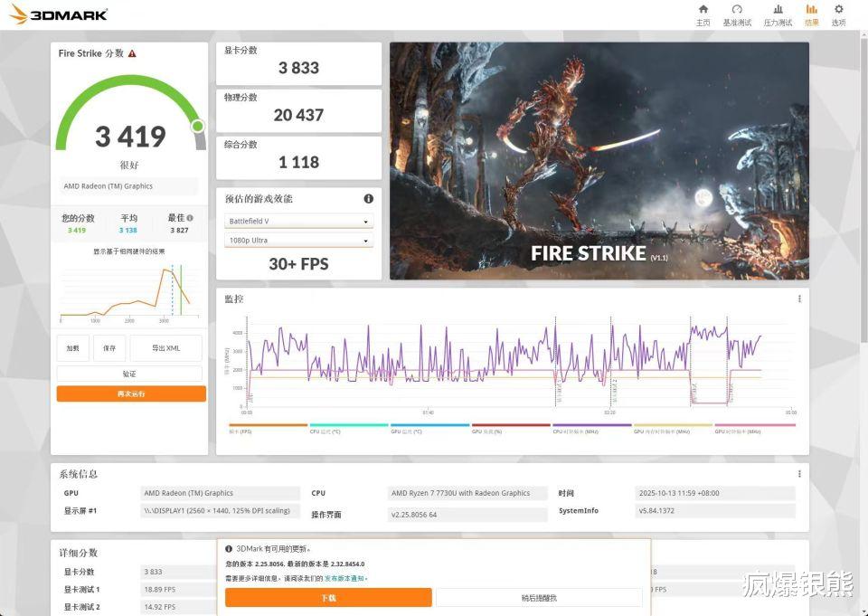Viewport: 868px width, 616px height.
Task: Click the 很好 rating label
Action: [x=129, y=165]
